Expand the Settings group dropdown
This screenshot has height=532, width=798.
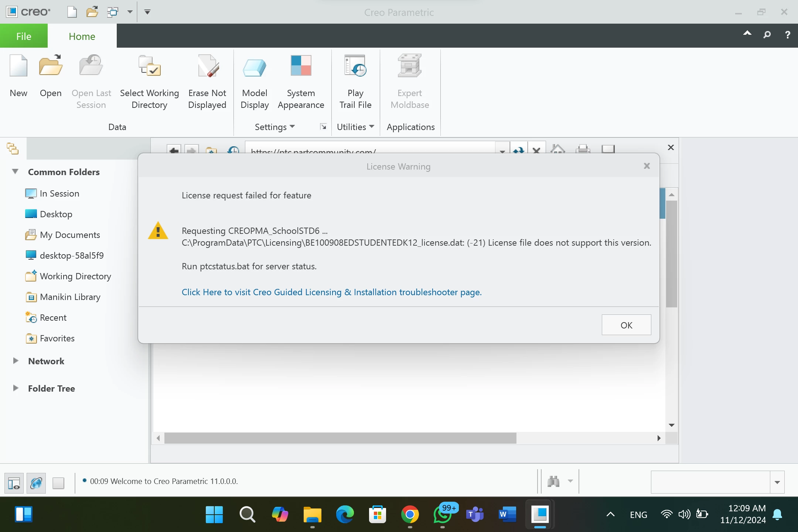[x=275, y=127]
